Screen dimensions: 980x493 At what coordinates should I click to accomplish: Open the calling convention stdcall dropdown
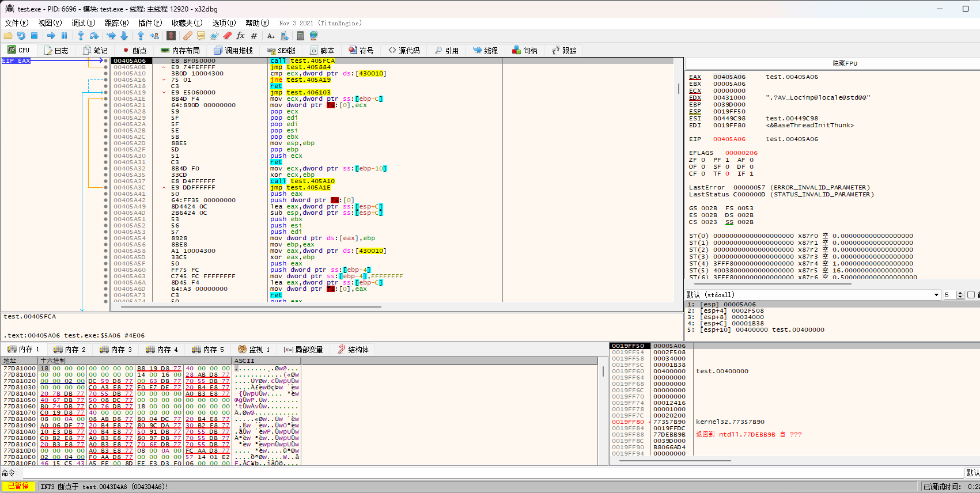[813, 295]
